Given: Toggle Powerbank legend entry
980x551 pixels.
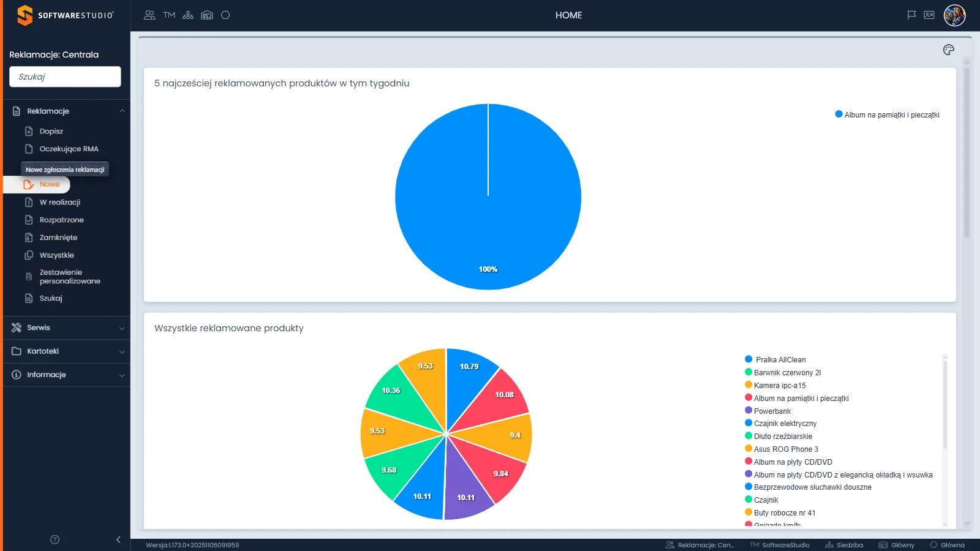Looking at the screenshot, I should (x=768, y=411).
